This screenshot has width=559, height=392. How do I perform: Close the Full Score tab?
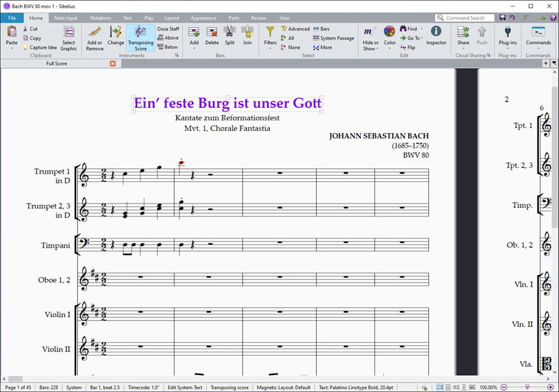[x=112, y=64]
